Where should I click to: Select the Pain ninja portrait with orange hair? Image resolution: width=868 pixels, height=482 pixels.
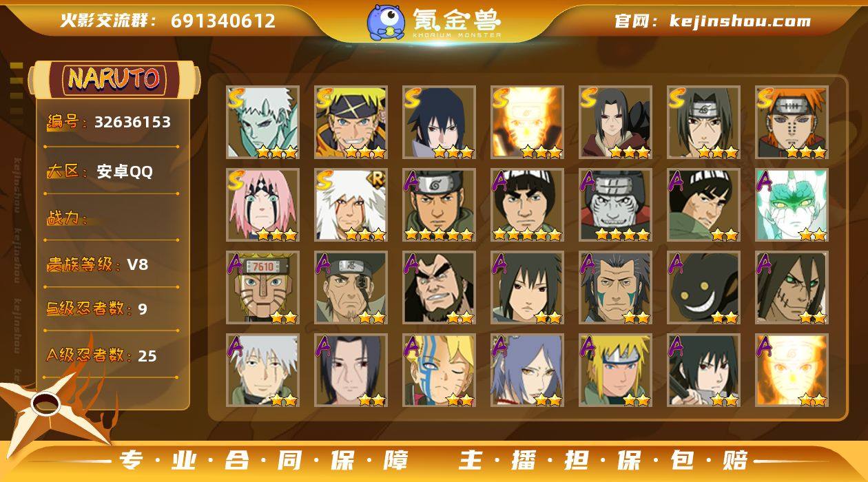pos(792,123)
